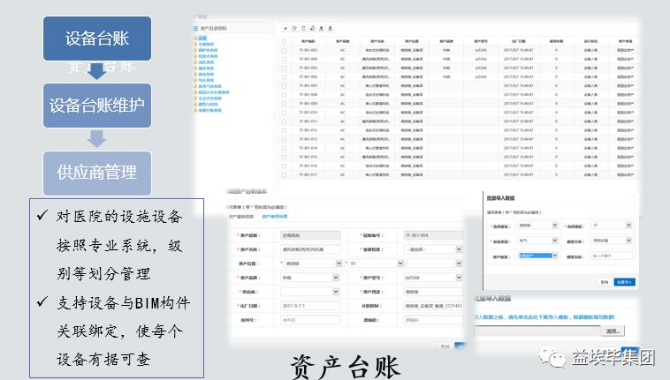The width and height of the screenshot is (670, 380).
Task: Check the row TF-BF1-004 checkbox
Action: 284,59
